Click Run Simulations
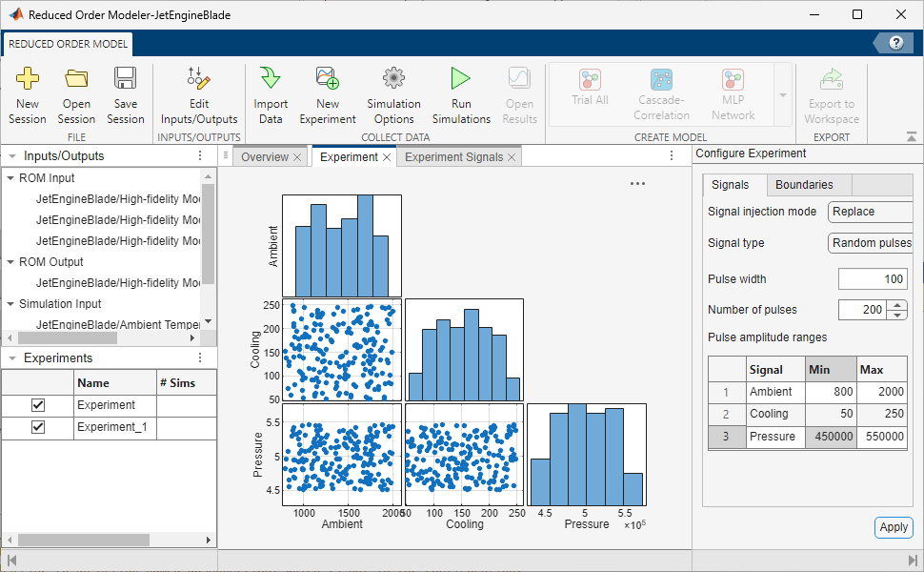Viewport: 924px width, 572px height. 460,92
